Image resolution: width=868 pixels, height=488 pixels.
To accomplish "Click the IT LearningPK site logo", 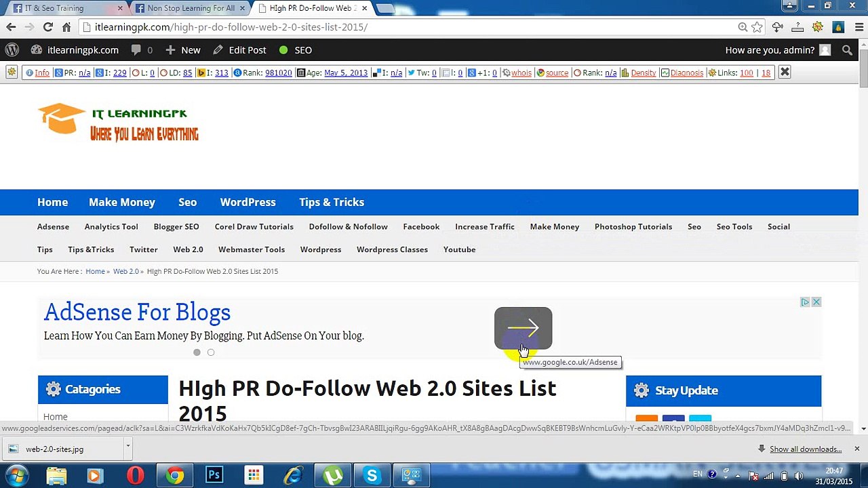I will 118,123.
